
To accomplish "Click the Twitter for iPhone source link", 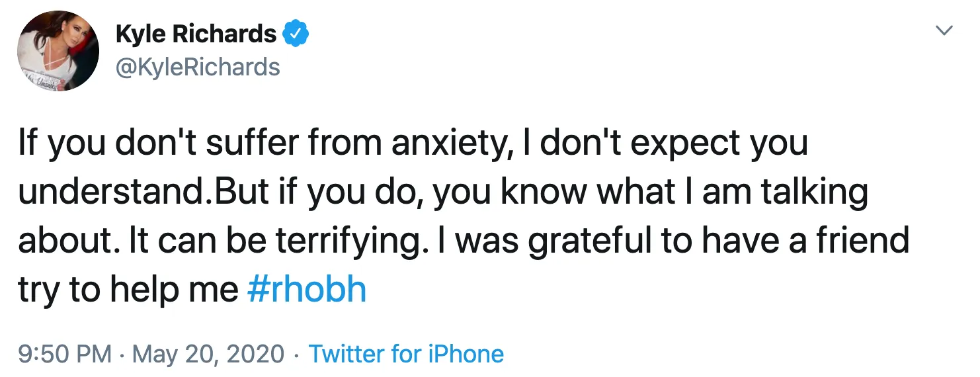I will click(406, 354).
